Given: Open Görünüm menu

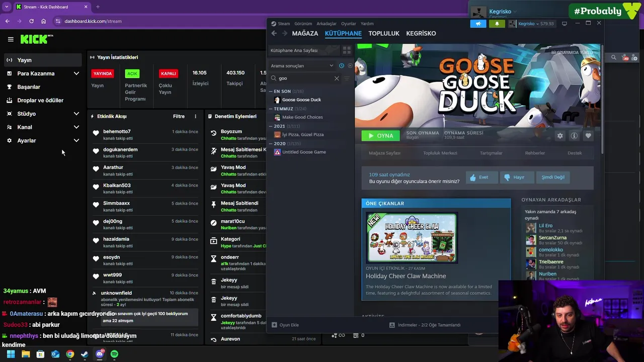Looking at the screenshot, I should tap(303, 24).
